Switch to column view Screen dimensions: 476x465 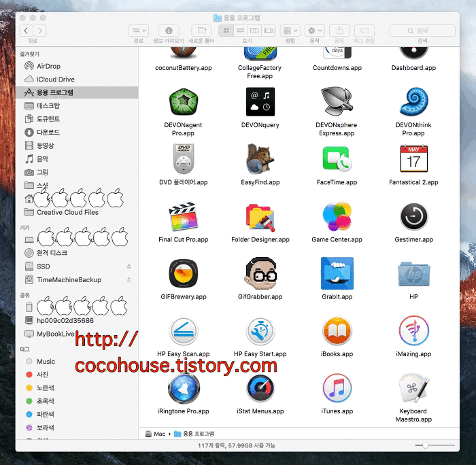tap(254, 31)
